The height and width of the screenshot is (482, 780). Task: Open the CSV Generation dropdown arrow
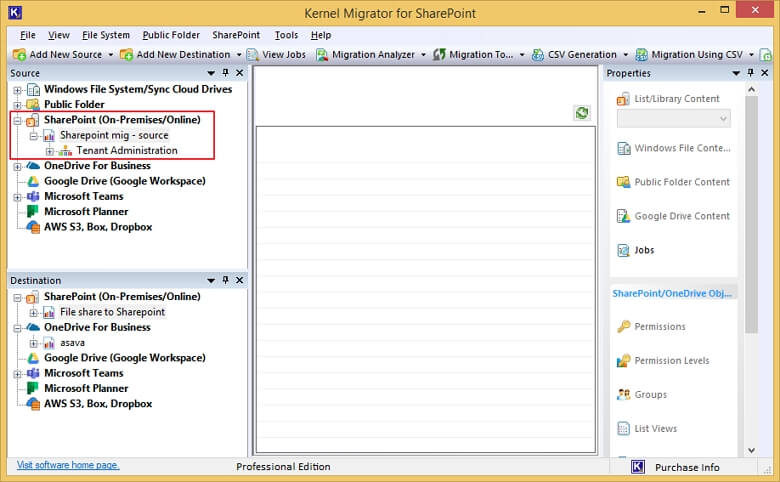pyautogui.click(x=625, y=55)
